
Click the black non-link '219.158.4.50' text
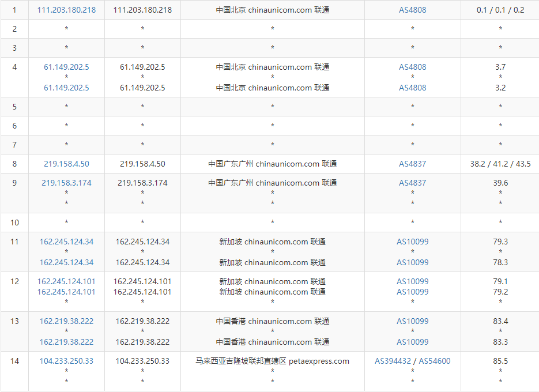(142, 164)
